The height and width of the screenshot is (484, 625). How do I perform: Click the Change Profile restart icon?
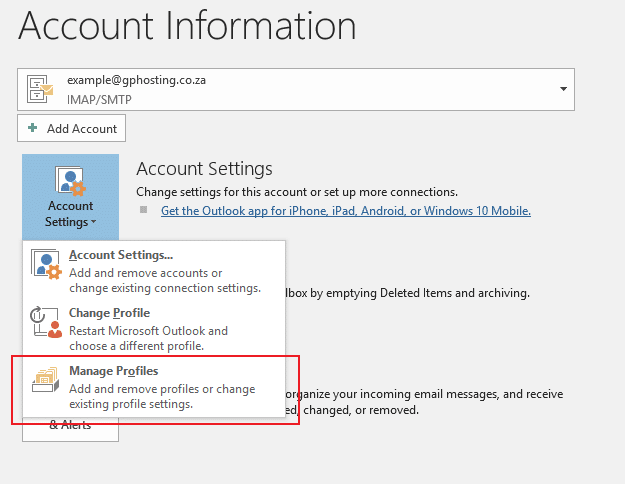tap(46, 322)
